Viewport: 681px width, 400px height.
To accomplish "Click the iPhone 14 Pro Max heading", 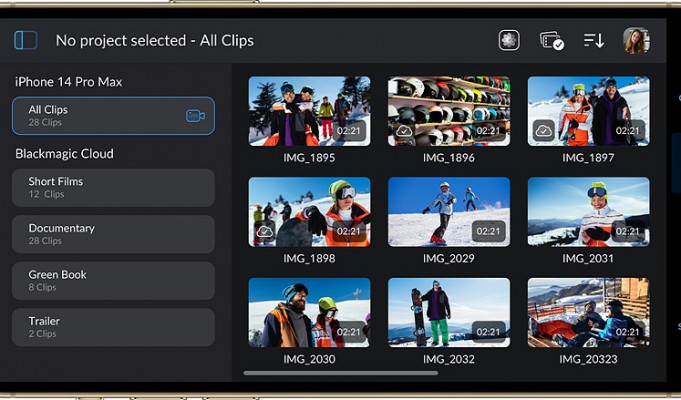I will click(69, 82).
